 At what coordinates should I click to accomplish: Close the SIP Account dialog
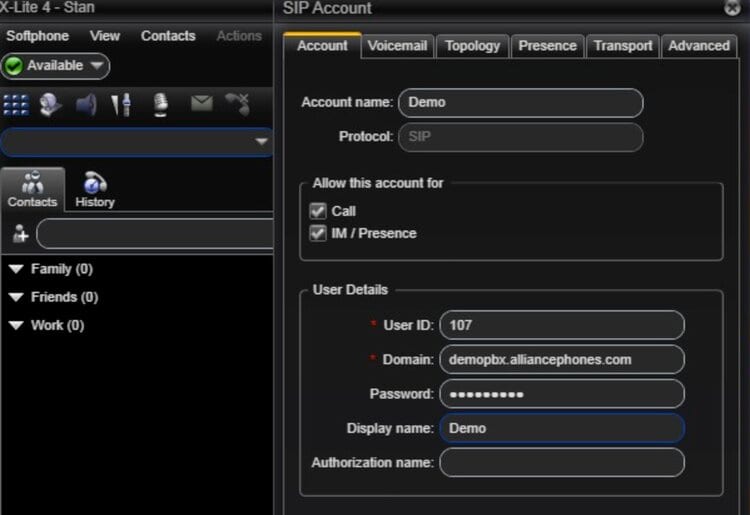click(x=732, y=7)
